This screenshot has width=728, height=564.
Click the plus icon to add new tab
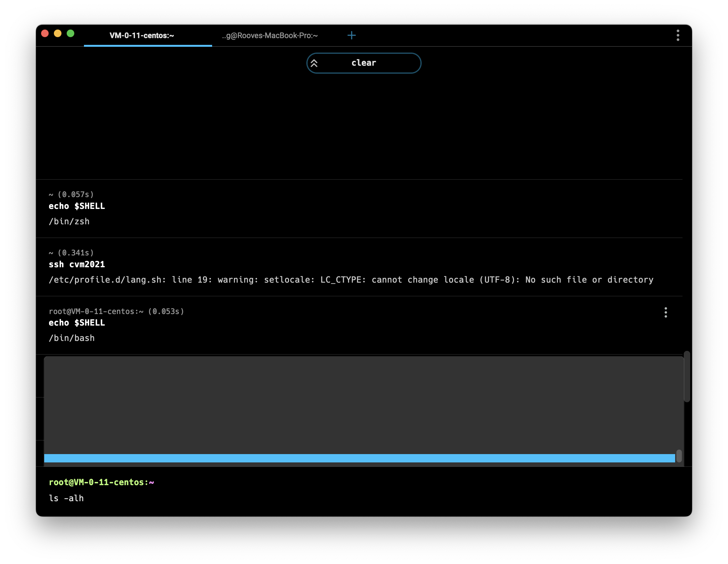click(x=352, y=35)
